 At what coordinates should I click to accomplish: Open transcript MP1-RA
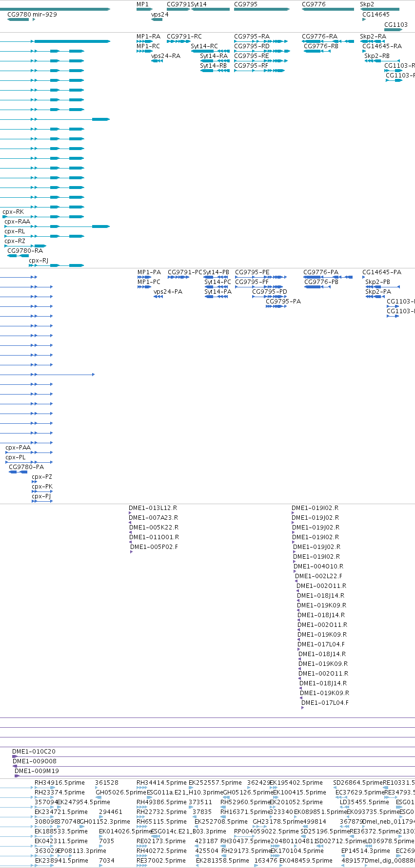click(x=148, y=37)
